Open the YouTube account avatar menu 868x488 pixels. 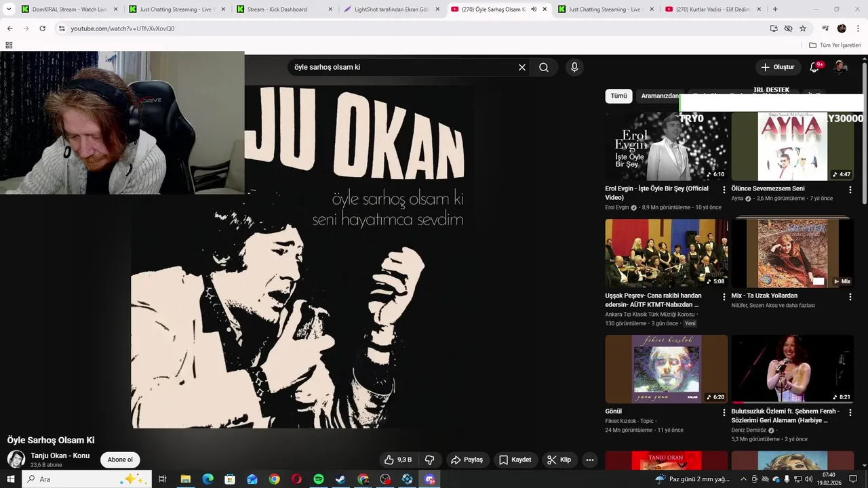(840, 67)
